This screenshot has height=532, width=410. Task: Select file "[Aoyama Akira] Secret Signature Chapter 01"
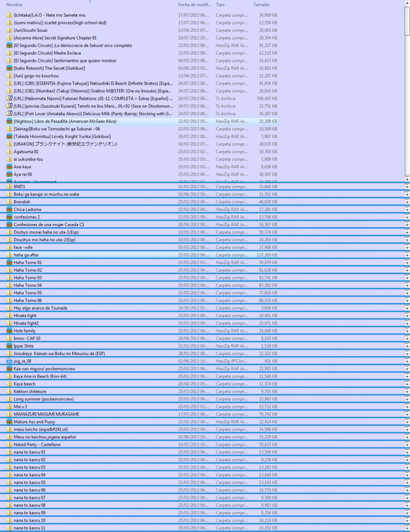[x=55, y=38]
